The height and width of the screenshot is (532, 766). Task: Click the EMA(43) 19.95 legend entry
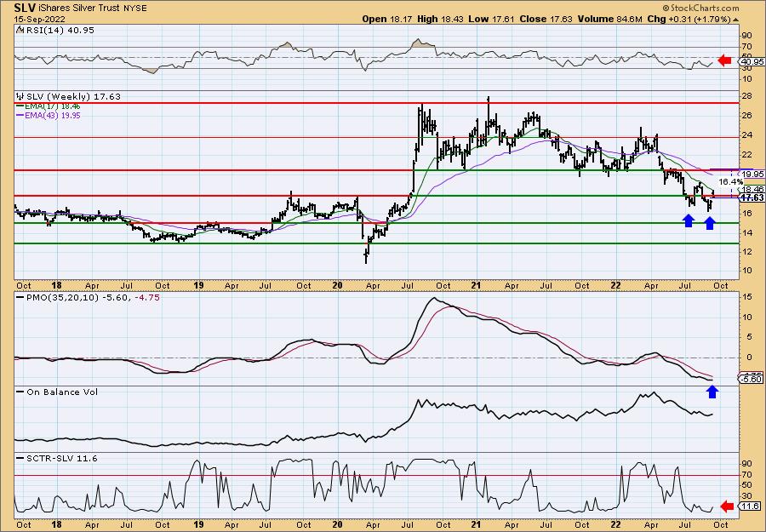pos(52,115)
